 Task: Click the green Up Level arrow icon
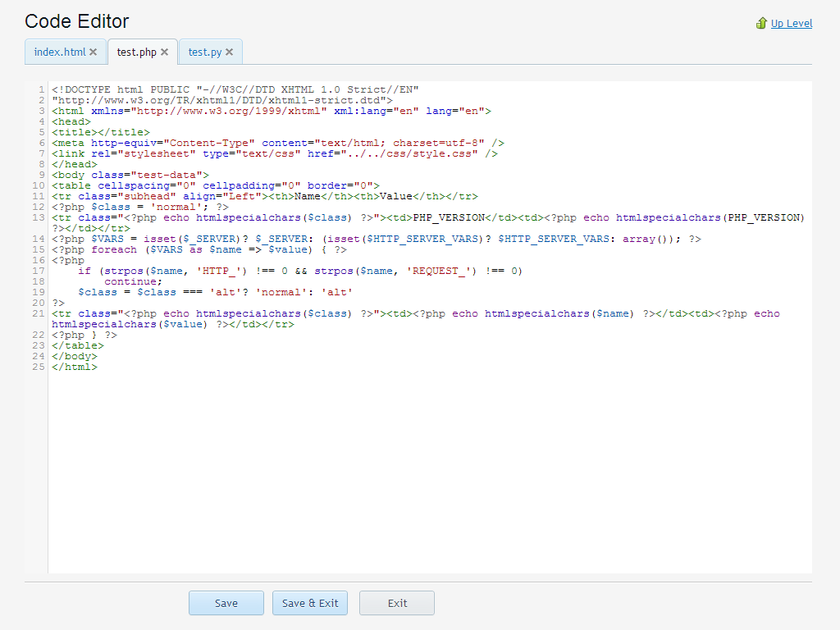[x=760, y=23]
